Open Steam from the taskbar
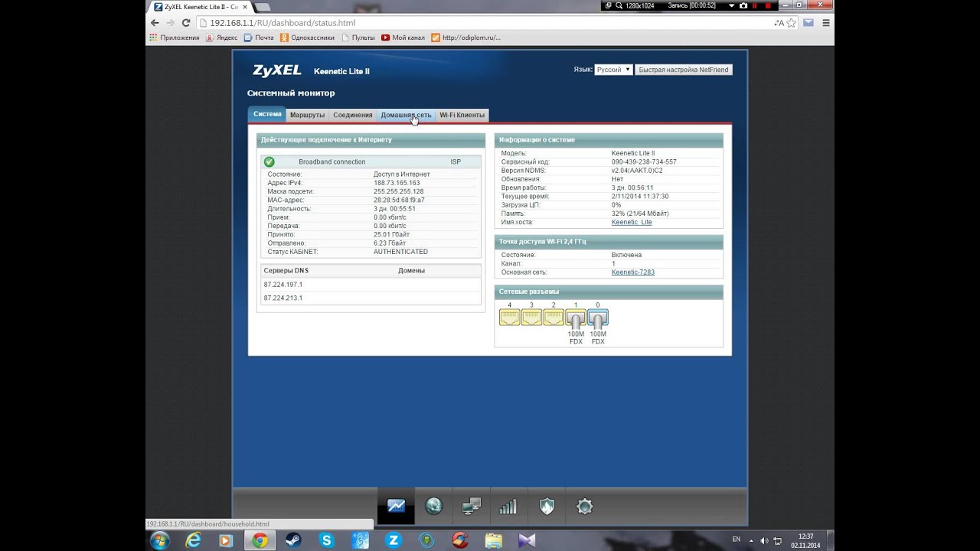This screenshot has height=551, width=980. coord(293,540)
